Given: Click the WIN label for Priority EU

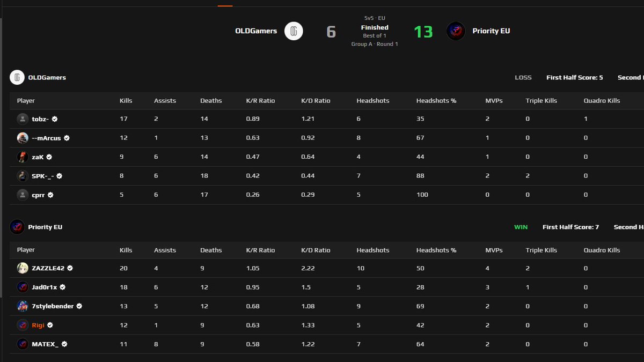Looking at the screenshot, I should tap(521, 227).
